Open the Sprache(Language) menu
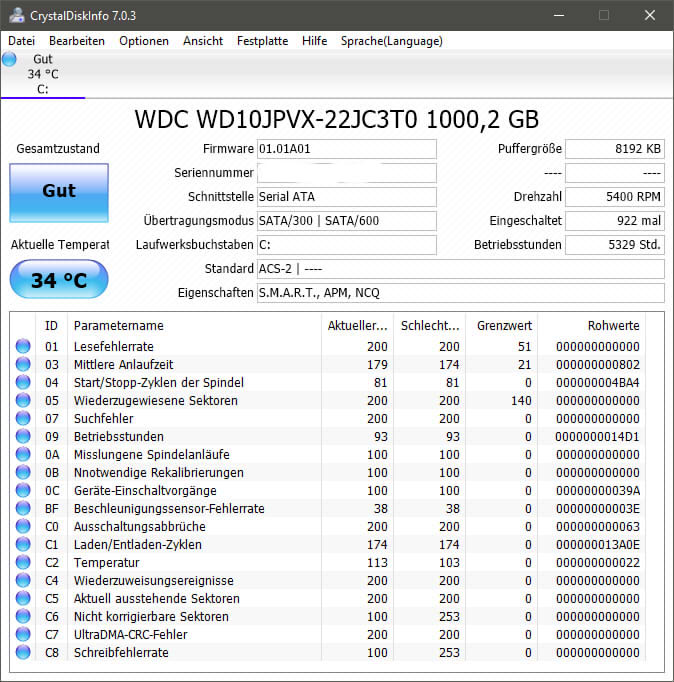Image resolution: width=674 pixels, height=682 pixels. pyautogui.click(x=392, y=41)
